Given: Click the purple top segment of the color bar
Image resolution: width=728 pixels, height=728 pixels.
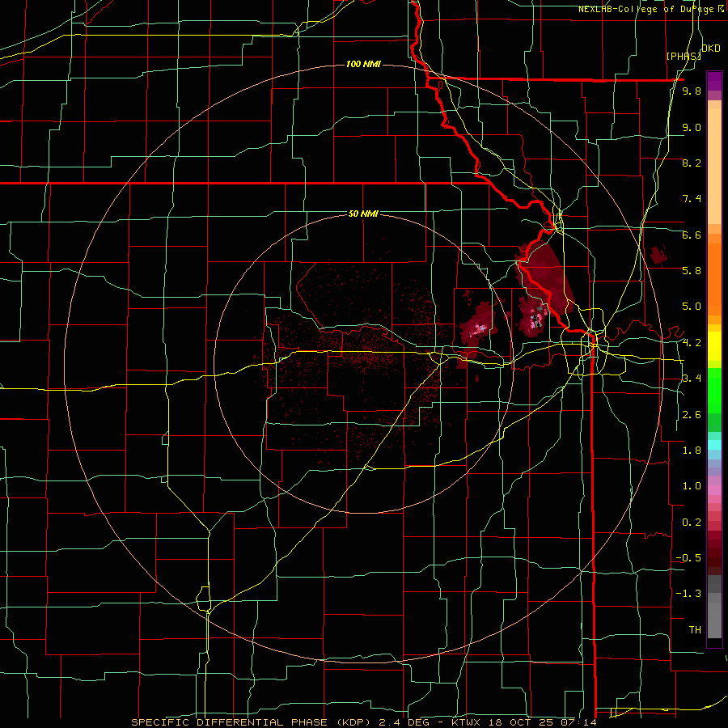Looking at the screenshot, I should [x=714, y=81].
